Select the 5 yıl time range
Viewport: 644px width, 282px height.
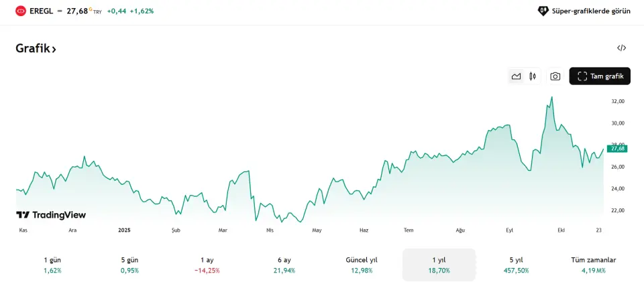pyautogui.click(x=516, y=265)
